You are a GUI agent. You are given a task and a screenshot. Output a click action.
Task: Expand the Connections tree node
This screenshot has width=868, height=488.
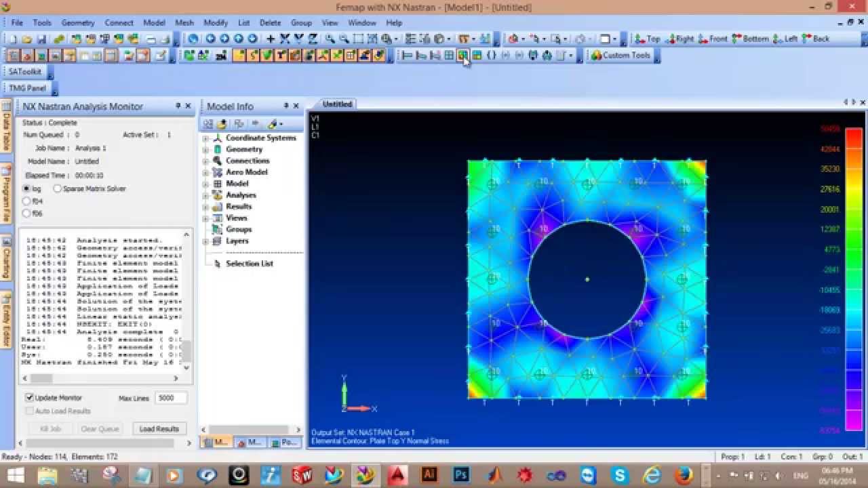[205, 161]
